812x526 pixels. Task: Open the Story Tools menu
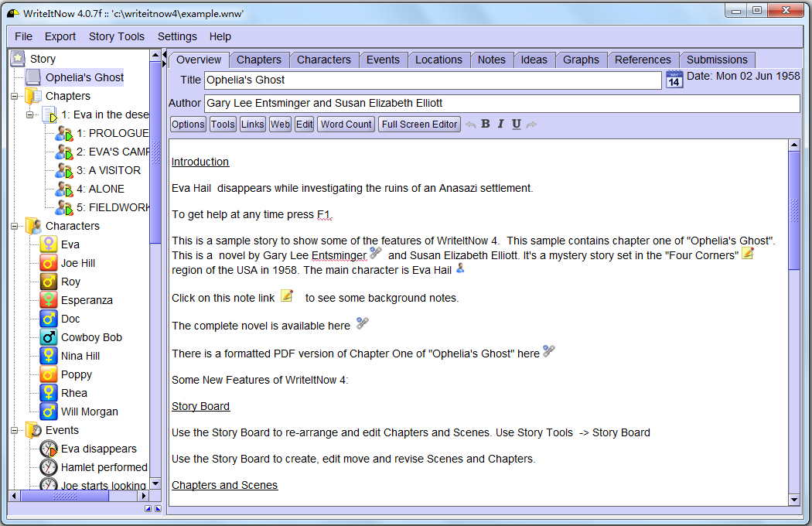pos(117,36)
